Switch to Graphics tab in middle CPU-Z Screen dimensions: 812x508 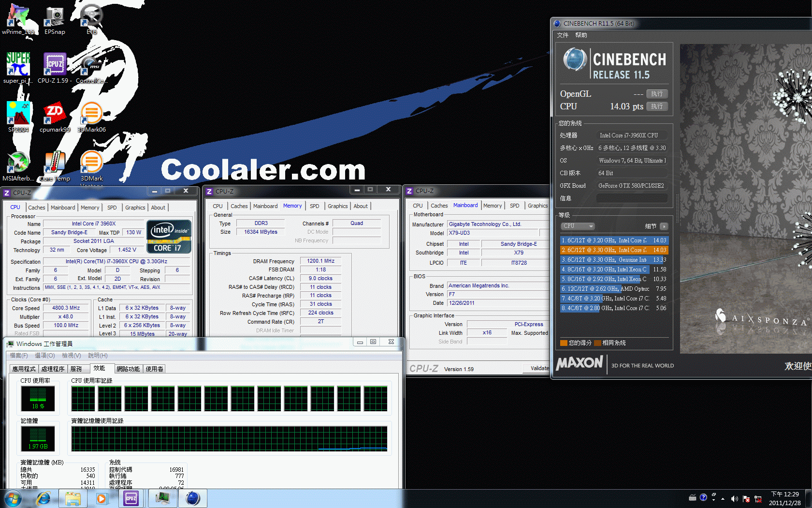[337, 206]
